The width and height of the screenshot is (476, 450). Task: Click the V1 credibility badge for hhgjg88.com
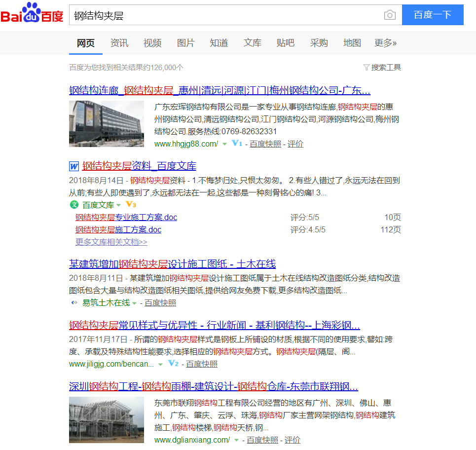pos(237,143)
